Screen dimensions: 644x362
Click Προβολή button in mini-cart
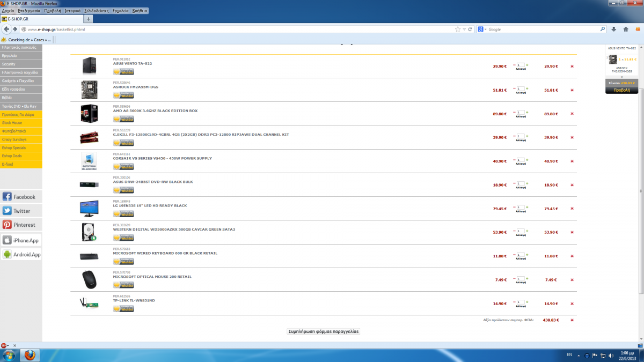[x=621, y=90]
